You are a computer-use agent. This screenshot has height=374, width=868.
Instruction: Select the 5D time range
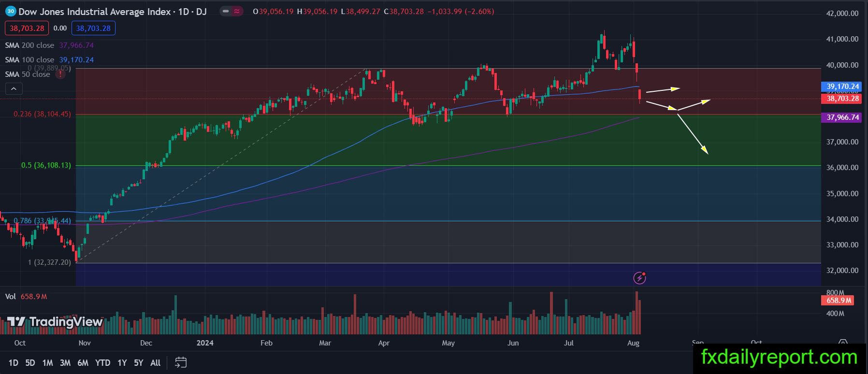(x=30, y=362)
